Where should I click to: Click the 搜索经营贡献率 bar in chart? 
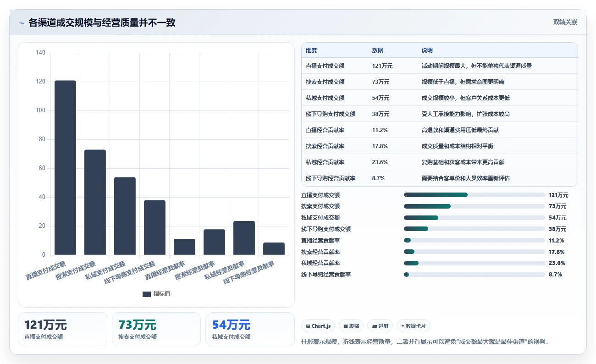[214, 242]
